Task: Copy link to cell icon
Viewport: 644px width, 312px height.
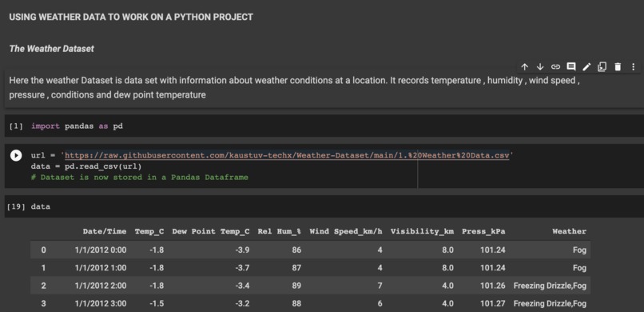Action: (x=555, y=67)
